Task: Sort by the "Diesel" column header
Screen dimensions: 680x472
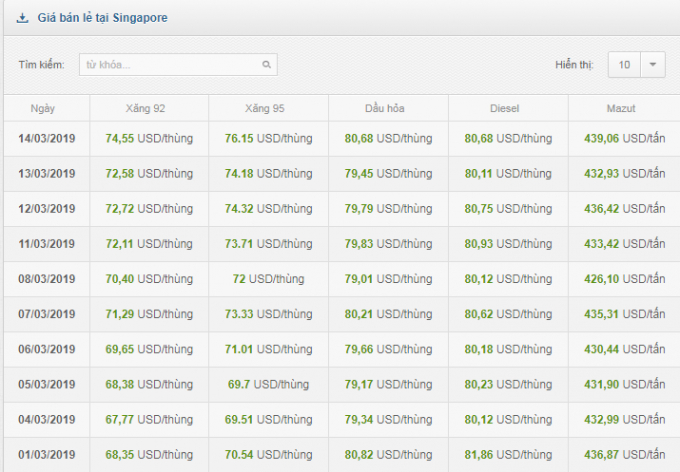Action: pos(508,108)
